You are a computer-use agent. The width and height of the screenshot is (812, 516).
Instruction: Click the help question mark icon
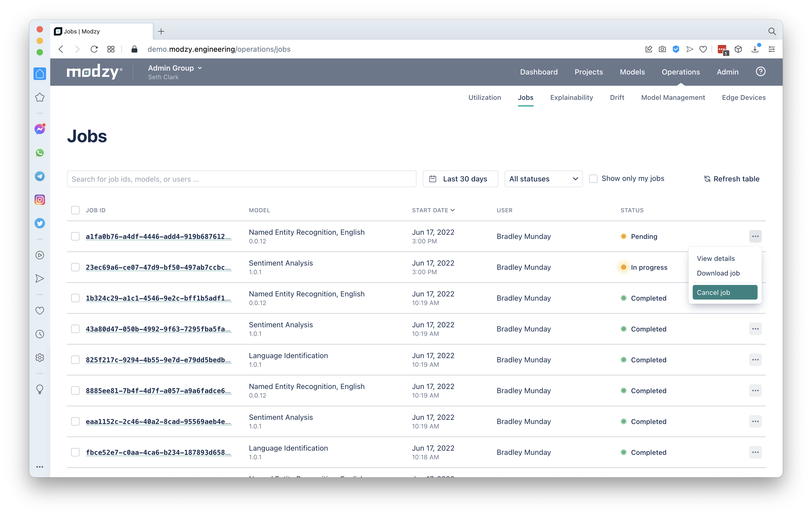[x=760, y=71]
